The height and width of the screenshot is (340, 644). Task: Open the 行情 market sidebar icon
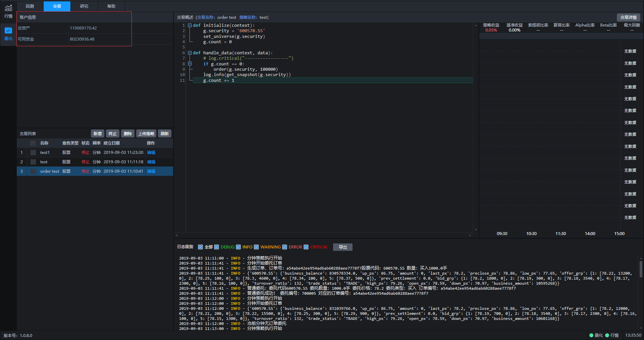click(x=8, y=11)
